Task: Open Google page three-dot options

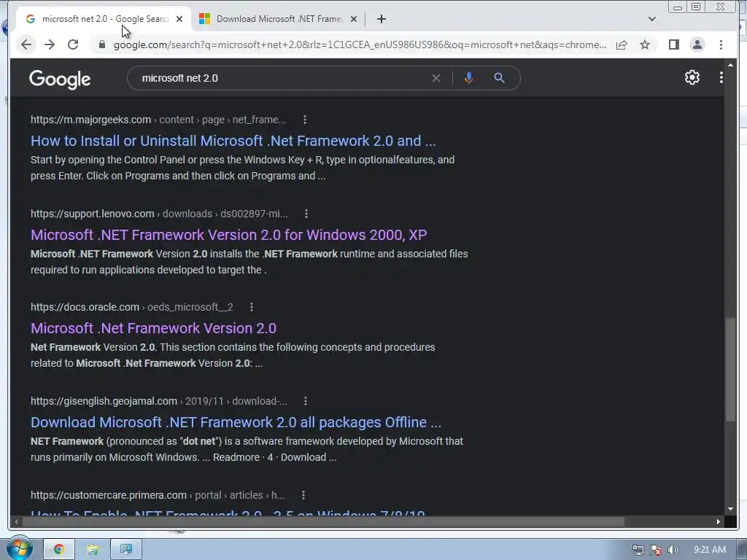Action: (721, 77)
